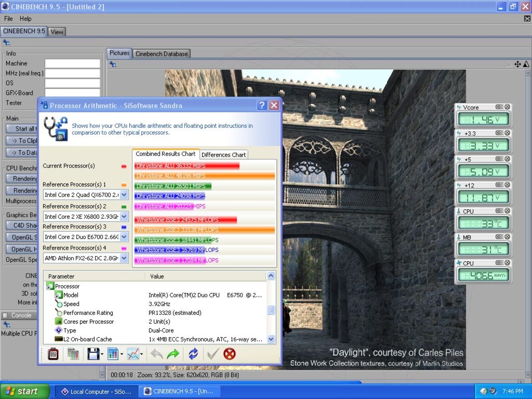Click the move cross-arrows icon in picture viewer

[x=517, y=64]
